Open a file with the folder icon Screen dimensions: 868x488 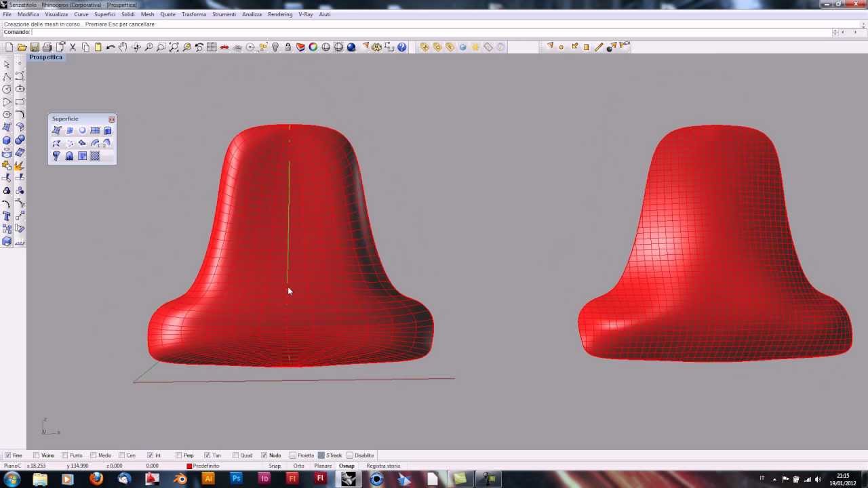22,47
